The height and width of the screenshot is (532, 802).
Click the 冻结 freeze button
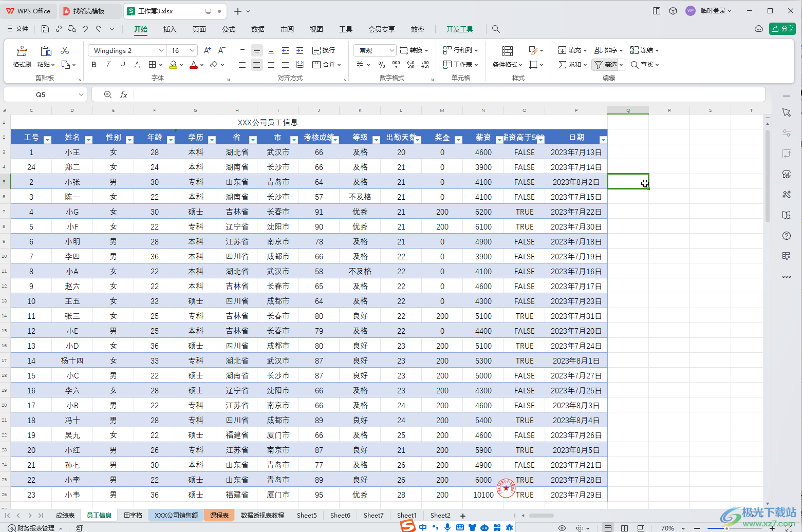[x=644, y=50]
